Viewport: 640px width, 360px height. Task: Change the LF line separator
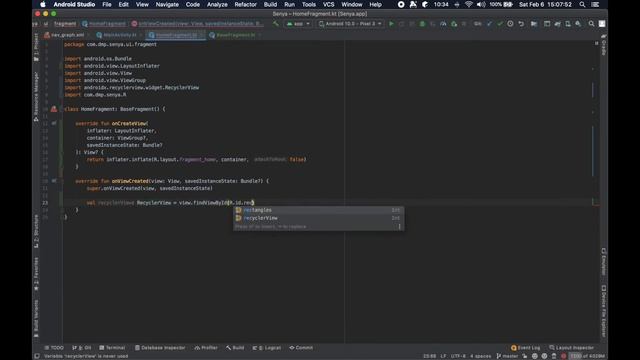point(443,356)
